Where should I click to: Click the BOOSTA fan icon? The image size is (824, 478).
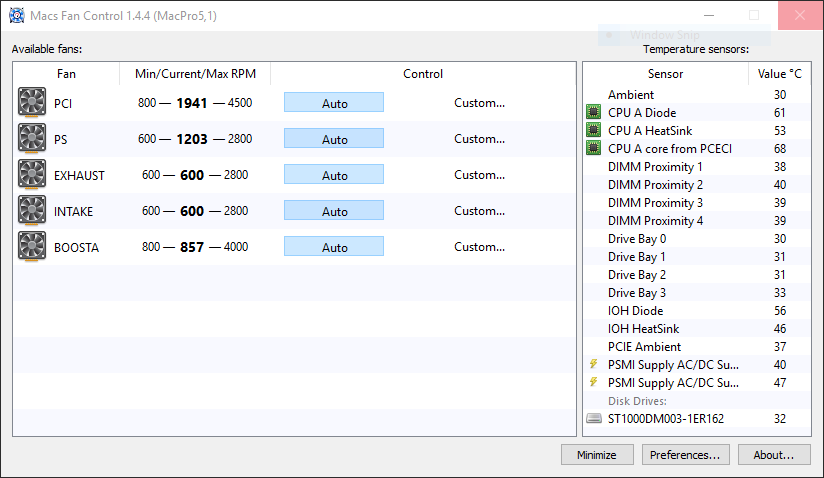[32, 246]
